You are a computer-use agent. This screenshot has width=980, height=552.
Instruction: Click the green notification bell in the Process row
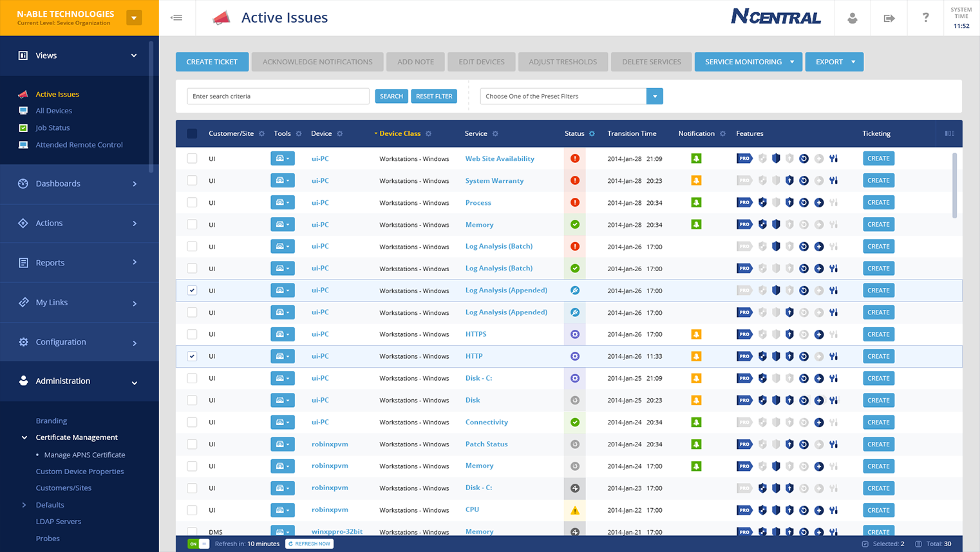click(x=696, y=202)
